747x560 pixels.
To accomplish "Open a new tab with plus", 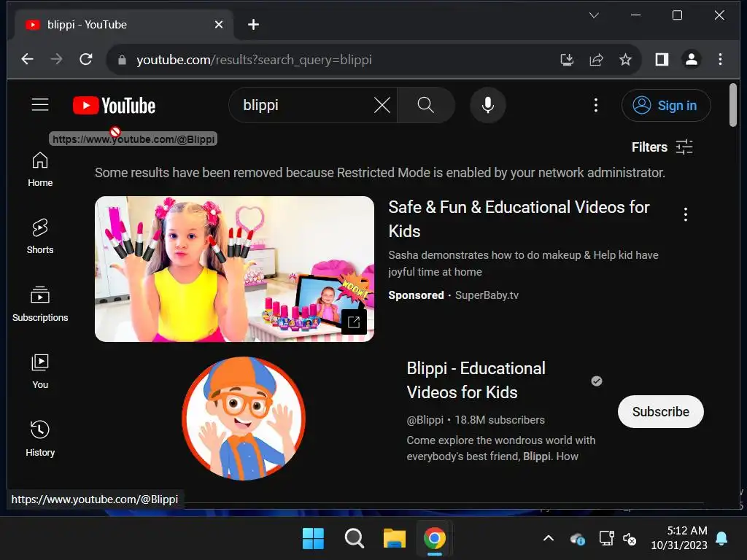I will 253,24.
